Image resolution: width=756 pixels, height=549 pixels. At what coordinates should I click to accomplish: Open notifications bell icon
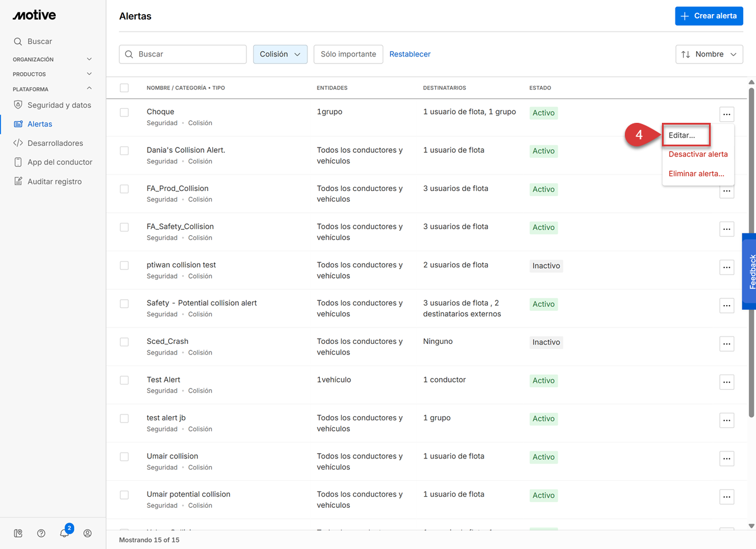(64, 533)
